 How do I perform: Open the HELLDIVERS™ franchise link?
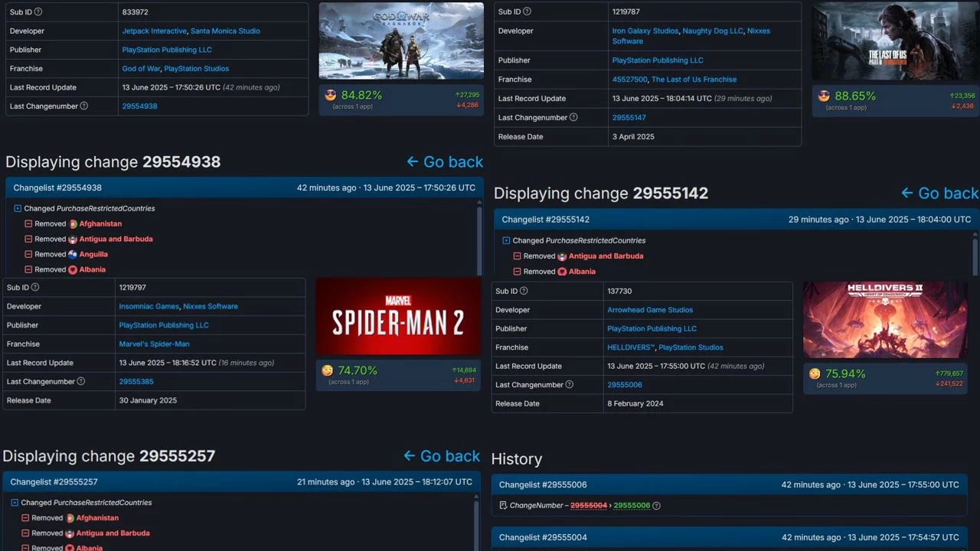click(631, 347)
